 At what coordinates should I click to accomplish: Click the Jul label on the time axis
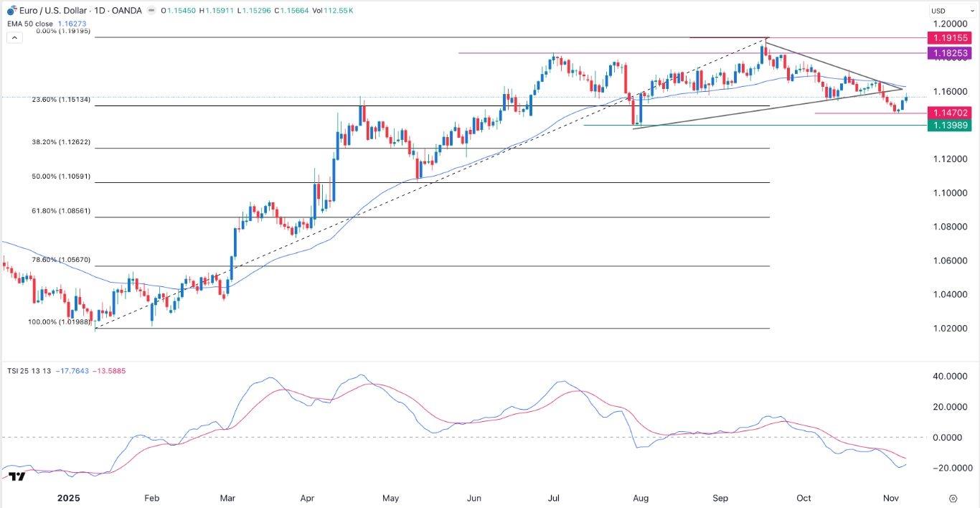point(554,498)
